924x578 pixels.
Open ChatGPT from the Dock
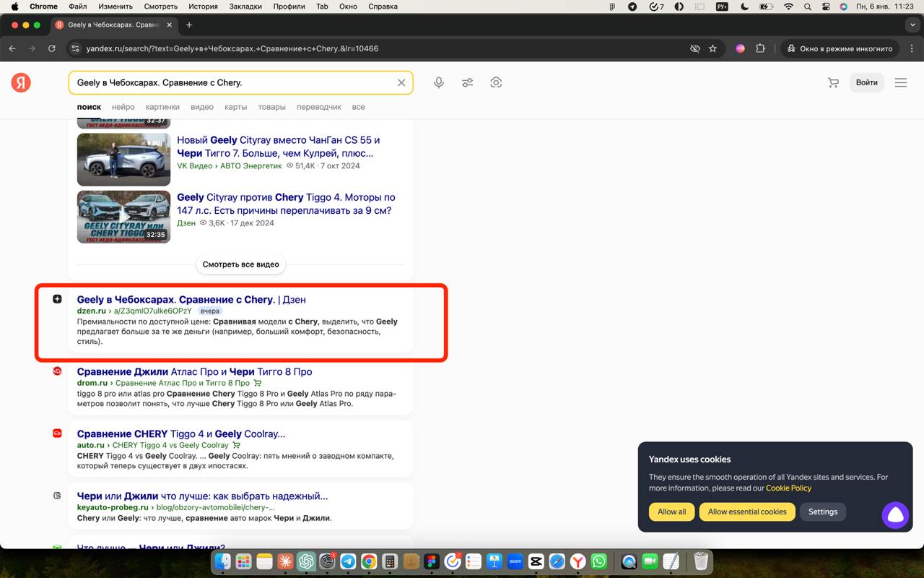point(306,561)
